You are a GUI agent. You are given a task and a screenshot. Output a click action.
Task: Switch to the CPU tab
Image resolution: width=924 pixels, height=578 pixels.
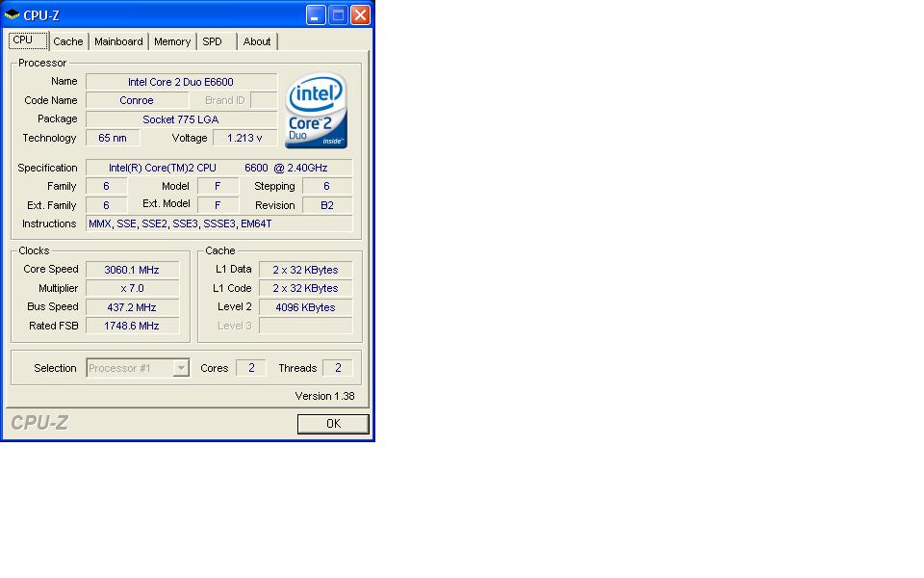[28, 40]
